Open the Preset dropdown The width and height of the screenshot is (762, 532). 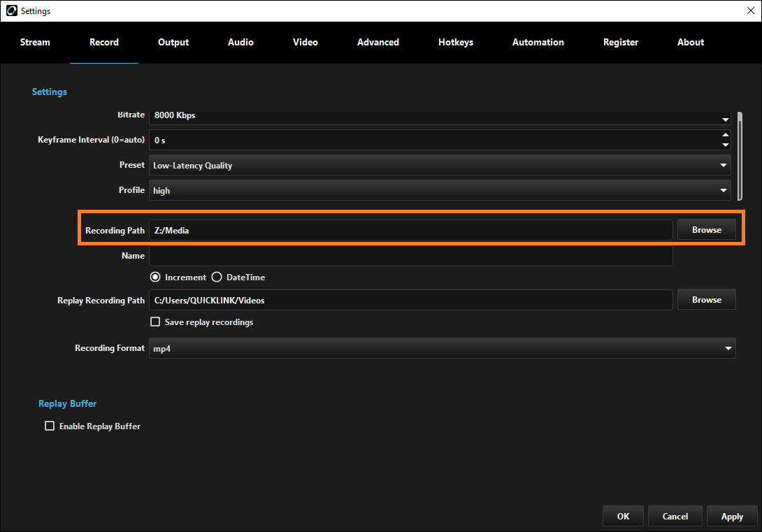(x=440, y=165)
